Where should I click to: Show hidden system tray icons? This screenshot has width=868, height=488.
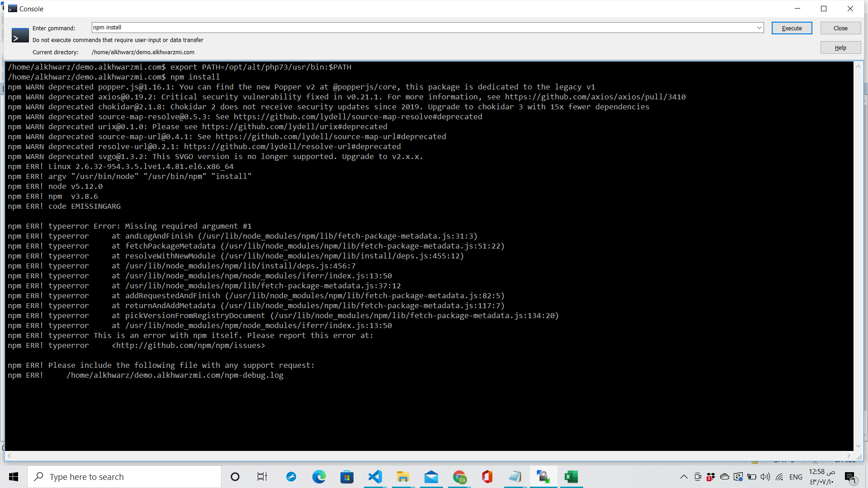pyautogui.click(x=684, y=477)
